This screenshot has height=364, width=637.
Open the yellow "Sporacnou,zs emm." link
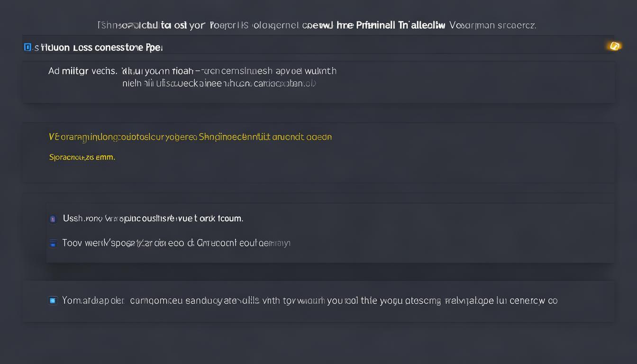(x=82, y=157)
